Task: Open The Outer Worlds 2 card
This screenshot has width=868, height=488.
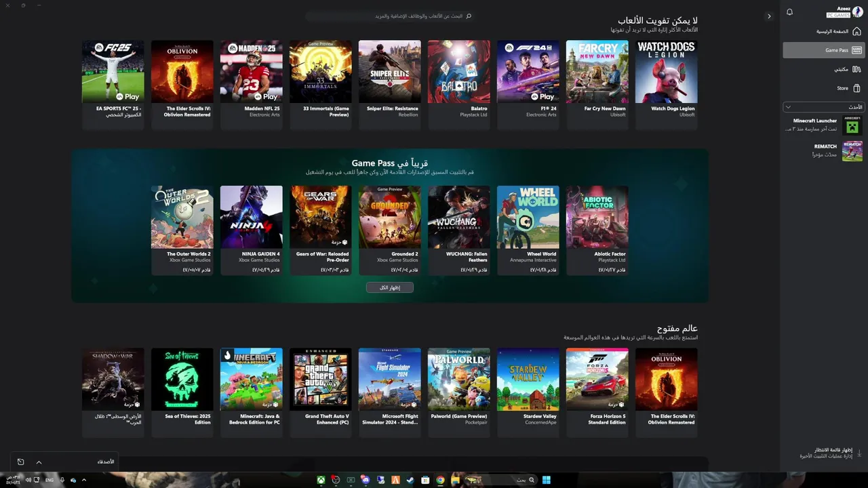Action: tap(182, 230)
